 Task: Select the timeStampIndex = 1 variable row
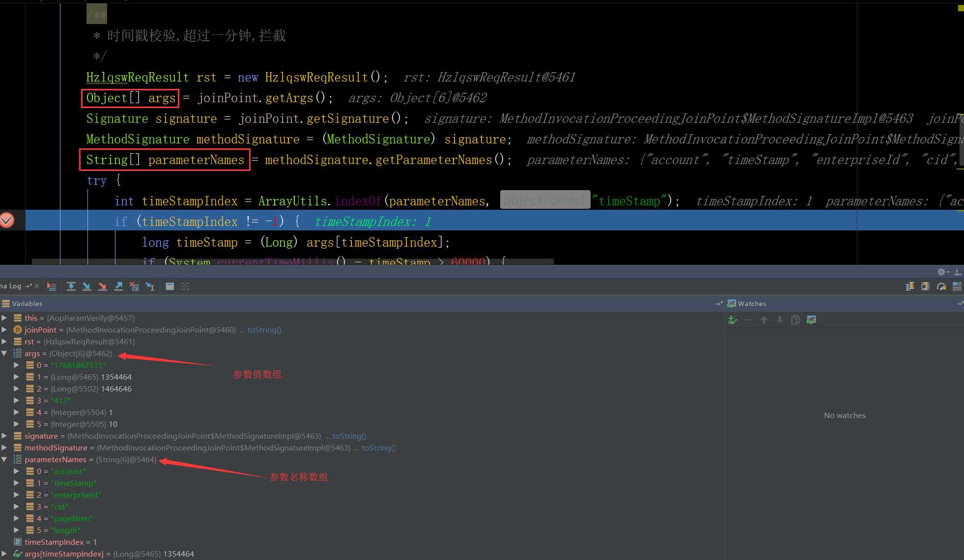[x=362, y=542]
